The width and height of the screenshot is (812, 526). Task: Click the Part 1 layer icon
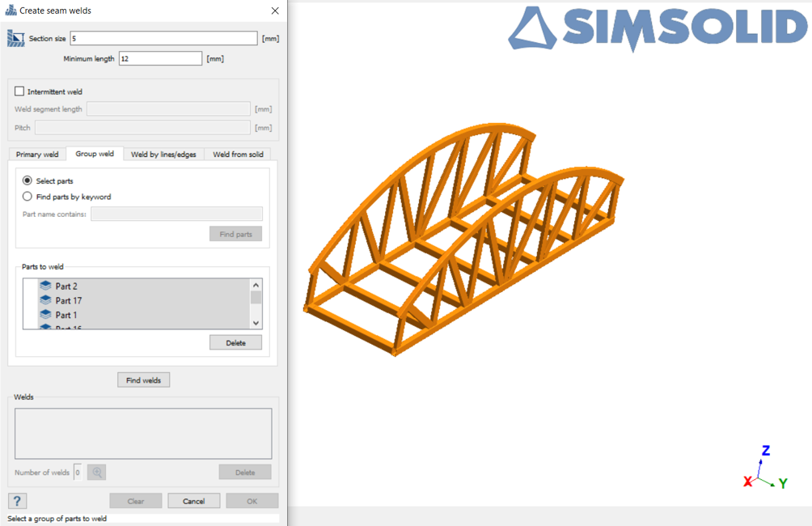pyautogui.click(x=45, y=315)
